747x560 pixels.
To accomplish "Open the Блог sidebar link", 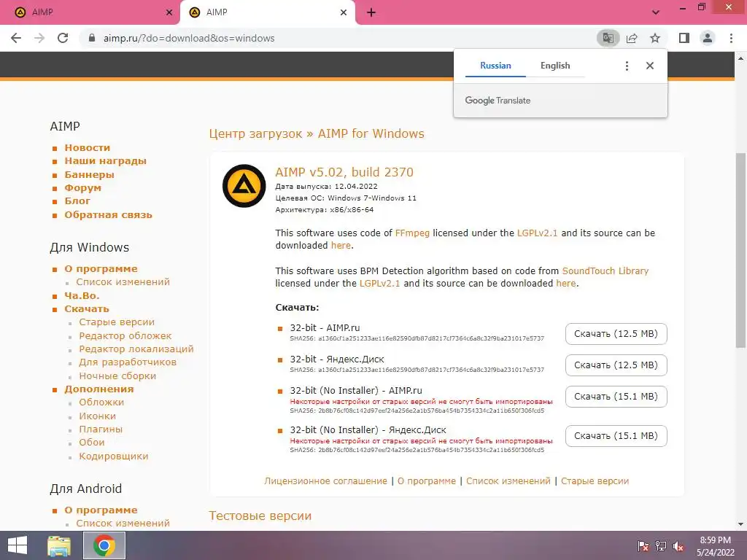I will 77,201.
